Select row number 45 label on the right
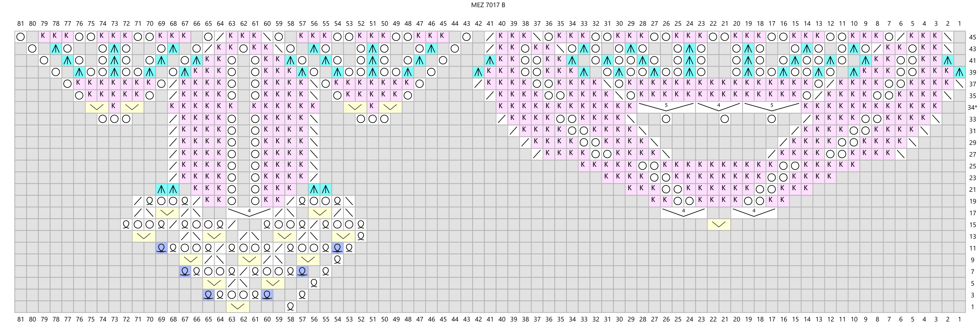 [x=973, y=37]
